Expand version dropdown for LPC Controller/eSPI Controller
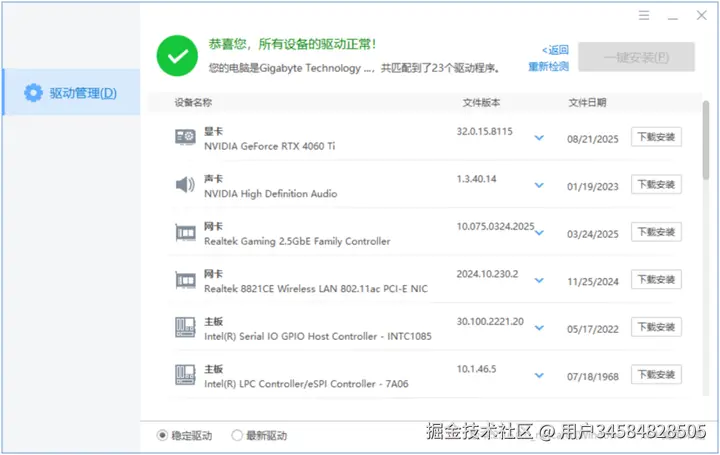Image resolution: width=720 pixels, height=455 pixels. [539, 376]
